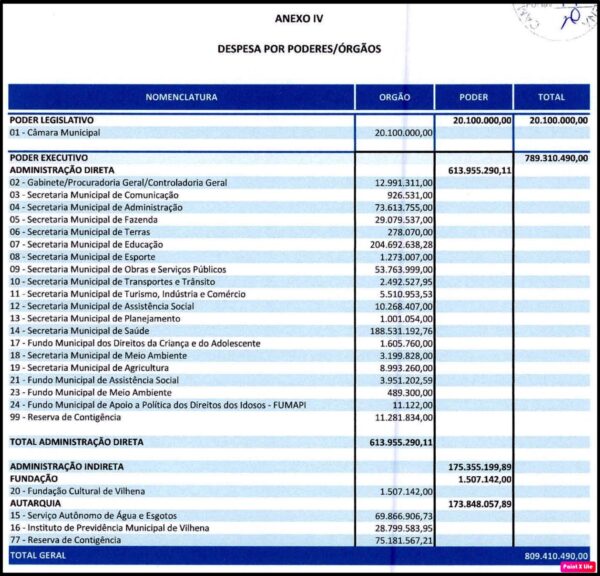Click the TOTAL column header
This screenshot has height=576, width=600.
551,98
